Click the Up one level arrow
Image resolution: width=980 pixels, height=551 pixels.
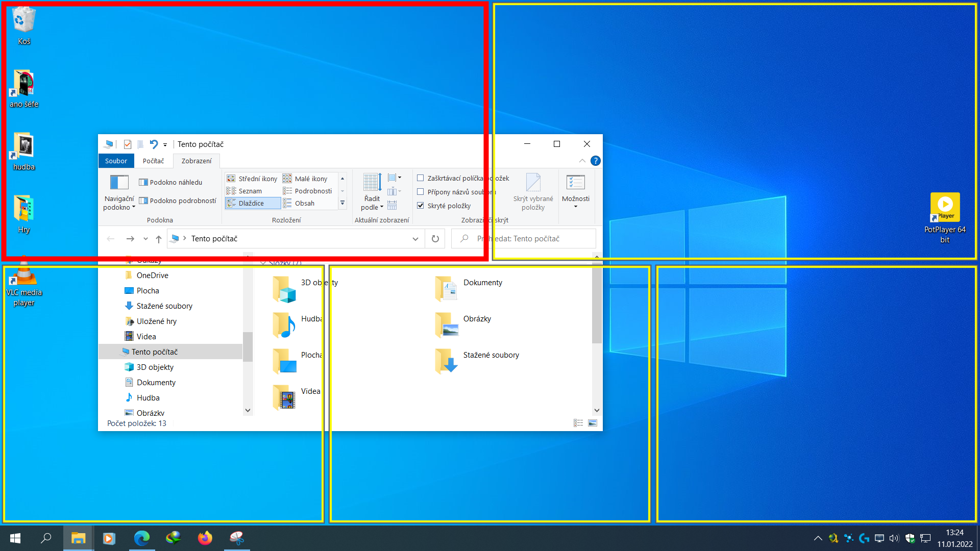(159, 239)
